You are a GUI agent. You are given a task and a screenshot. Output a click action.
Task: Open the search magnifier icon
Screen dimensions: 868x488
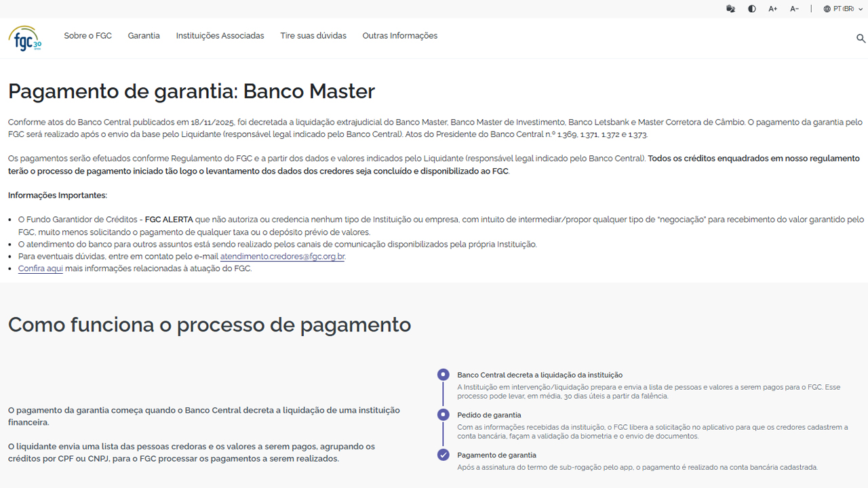point(861,39)
